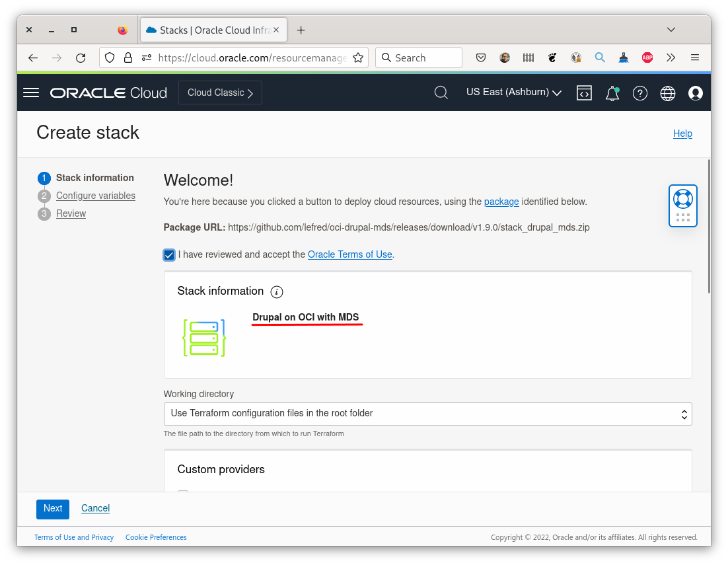Open the Oracle Cloud search magnifier
The width and height of the screenshot is (728, 565).
click(441, 93)
